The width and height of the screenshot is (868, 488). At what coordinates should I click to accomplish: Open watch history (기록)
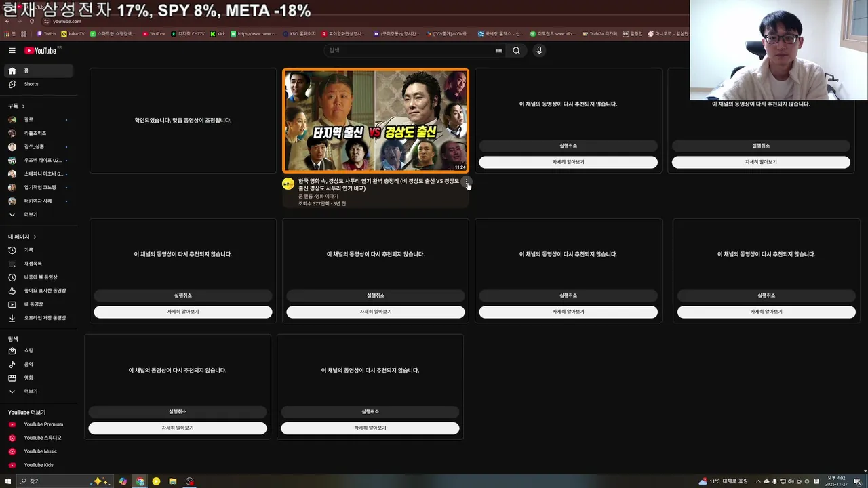point(38,250)
